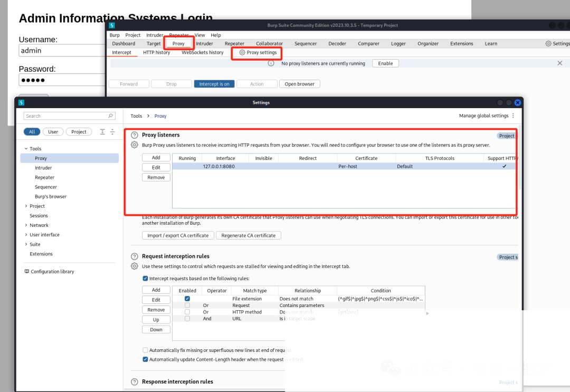This screenshot has width=570, height=392.
Task: Collapse the Tools tree node
Action: point(26,149)
